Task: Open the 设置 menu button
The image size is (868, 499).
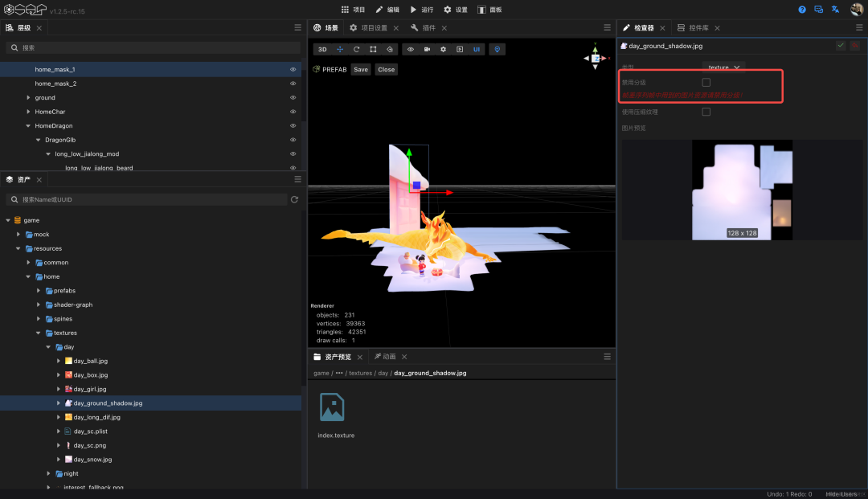Action: pyautogui.click(x=457, y=10)
